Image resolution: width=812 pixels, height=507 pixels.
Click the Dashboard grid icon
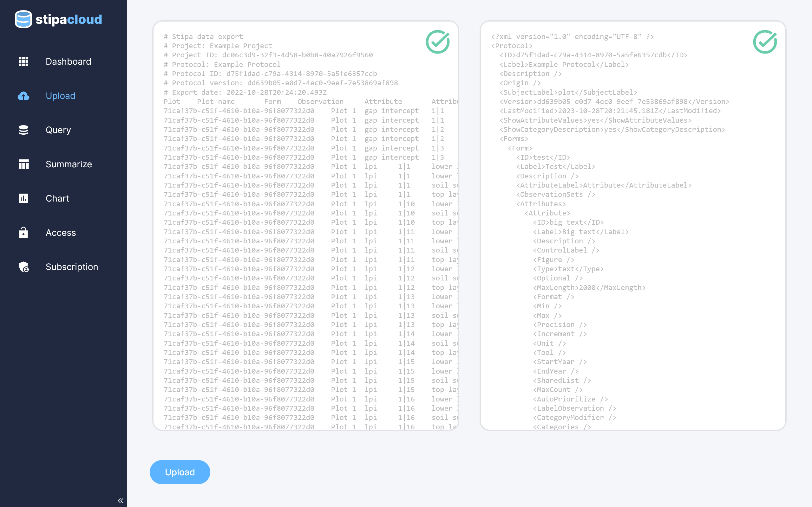[23, 61]
